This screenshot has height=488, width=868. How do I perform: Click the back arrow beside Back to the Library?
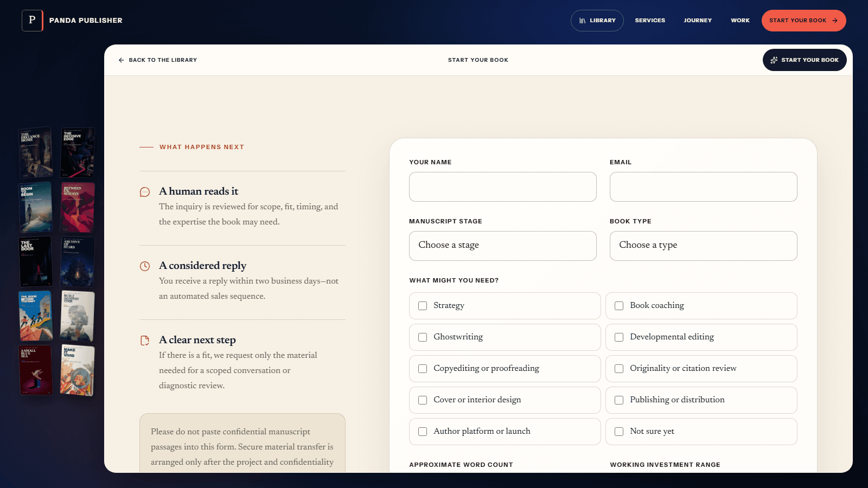pos(121,60)
